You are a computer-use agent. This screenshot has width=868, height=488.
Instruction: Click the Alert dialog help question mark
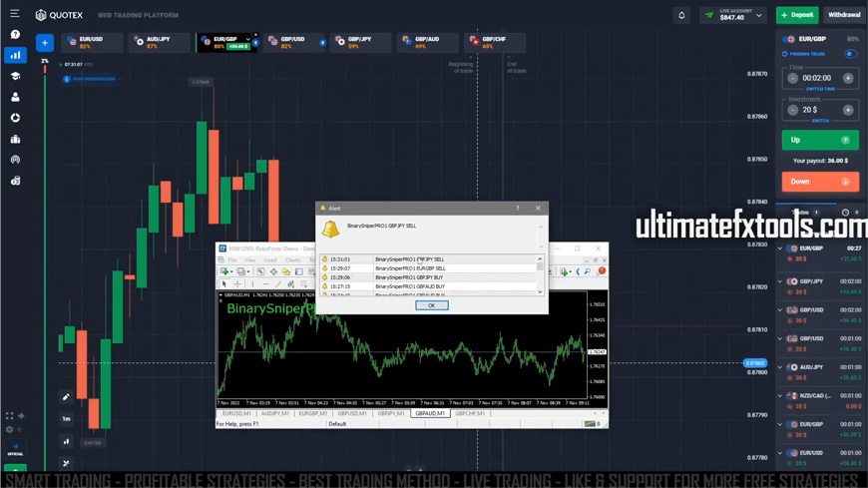click(x=517, y=209)
